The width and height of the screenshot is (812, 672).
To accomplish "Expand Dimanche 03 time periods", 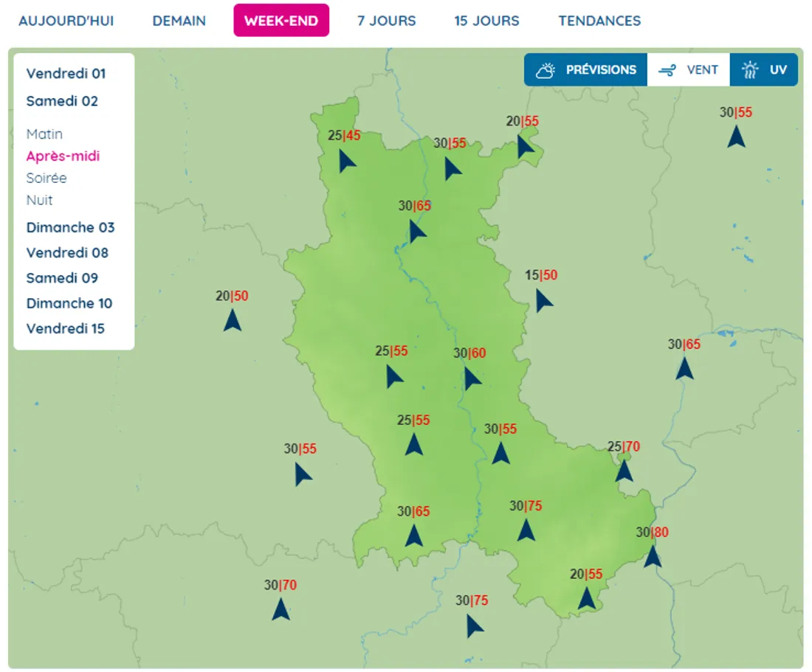I will click(71, 228).
